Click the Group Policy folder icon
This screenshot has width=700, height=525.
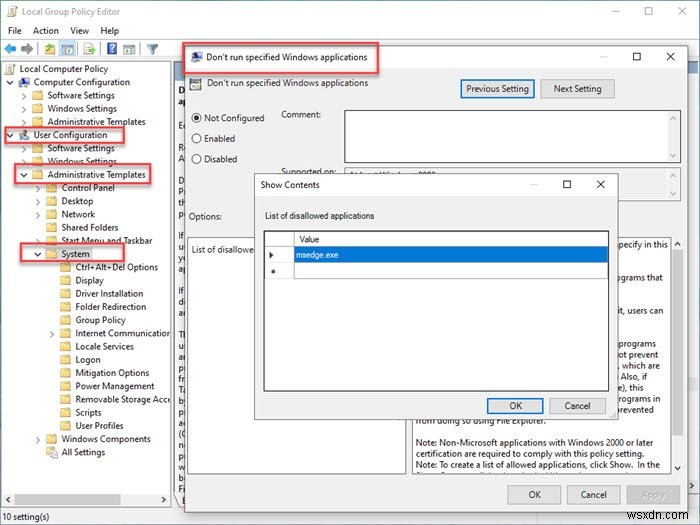pos(66,320)
